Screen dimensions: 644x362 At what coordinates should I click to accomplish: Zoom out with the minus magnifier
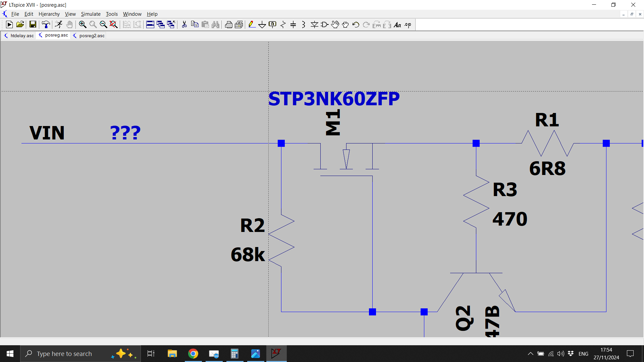point(103,24)
